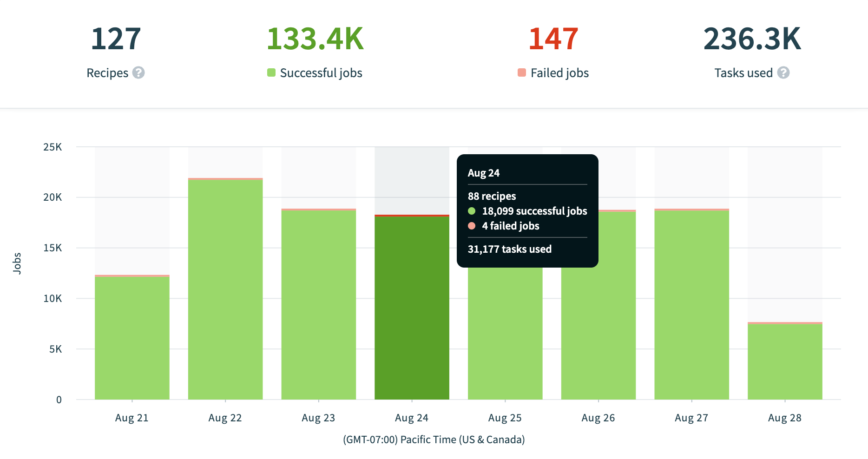Click the red dot beside 4 failed jobs

(472, 226)
